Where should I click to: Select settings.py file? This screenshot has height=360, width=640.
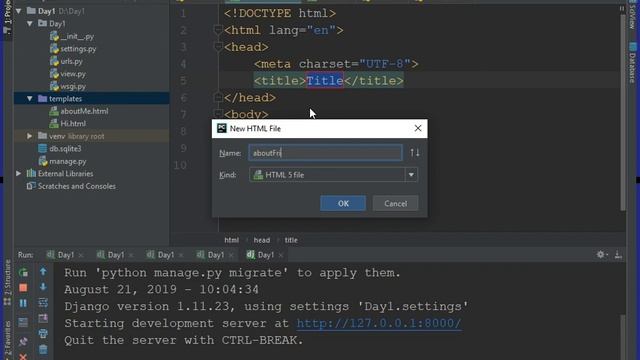(x=78, y=49)
